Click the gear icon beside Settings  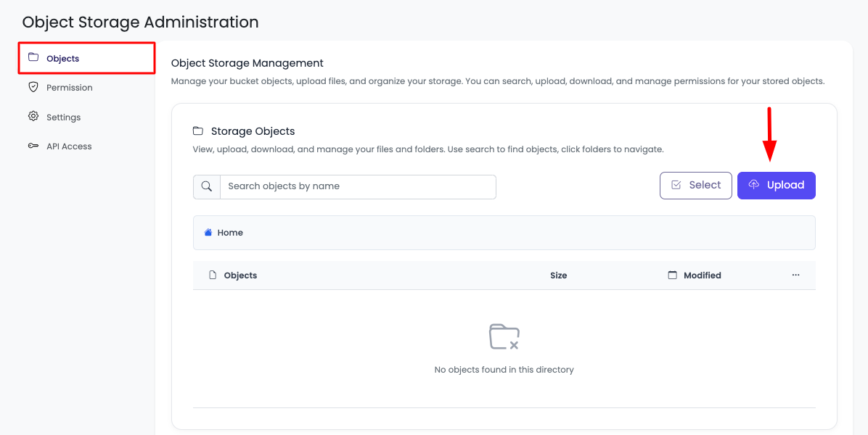point(33,117)
